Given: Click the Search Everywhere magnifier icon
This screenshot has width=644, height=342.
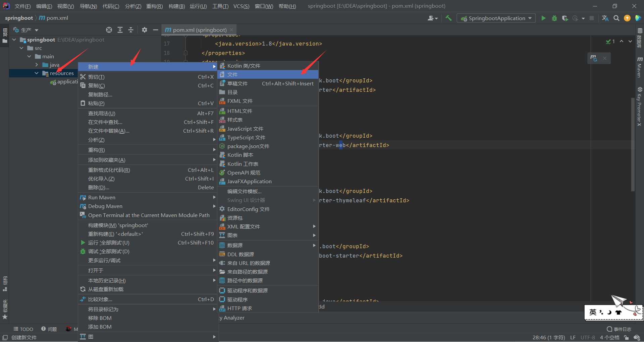Looking at the screenshot, I should [x=616, y=18].
